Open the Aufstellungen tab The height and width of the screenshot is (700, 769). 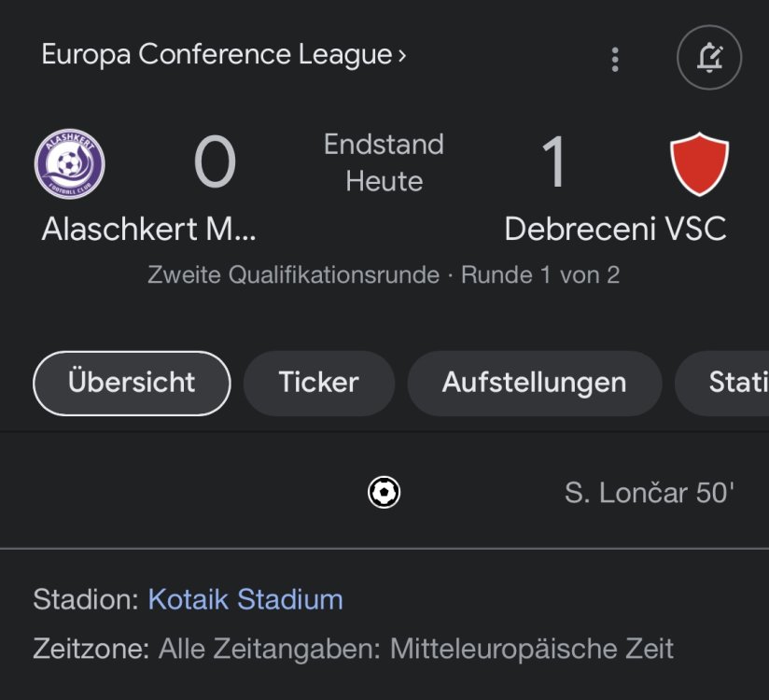point(534,383)
